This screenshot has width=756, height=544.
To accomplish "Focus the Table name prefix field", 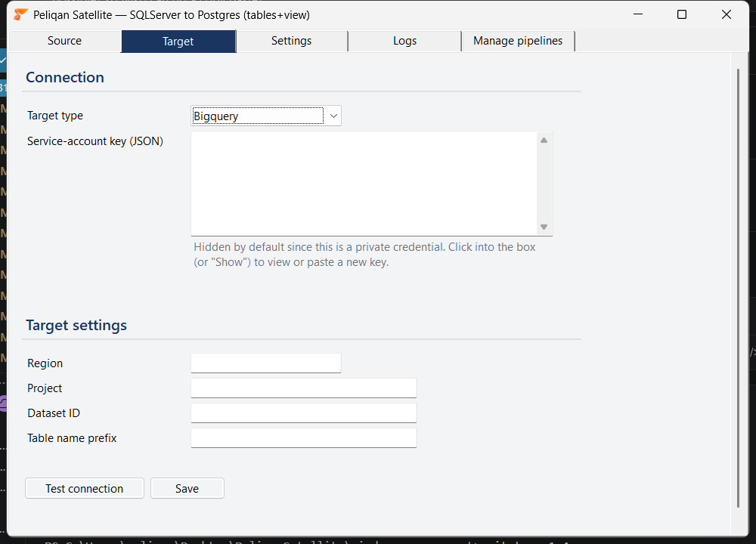I will (304, 438).
